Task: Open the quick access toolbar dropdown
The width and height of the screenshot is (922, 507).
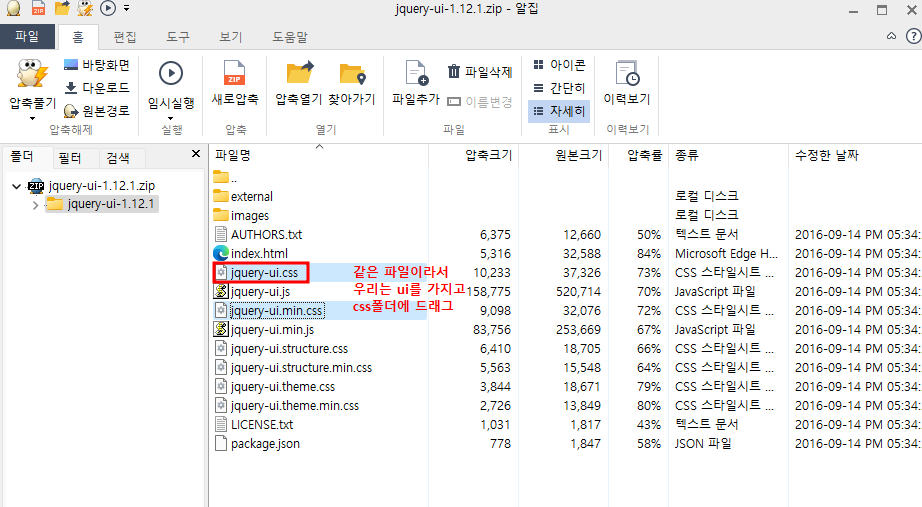Action: coord(126,8)
